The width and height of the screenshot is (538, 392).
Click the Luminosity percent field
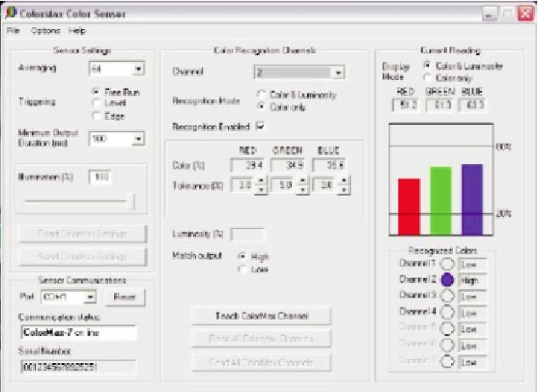(x=248, y=235)
